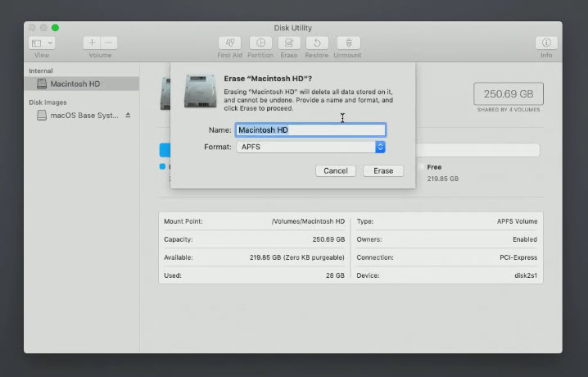Image resolution: width=588 pixels, height=377 pixels.
Task: Select Macintosh HD in the sidebar
Action: [81, 84]
